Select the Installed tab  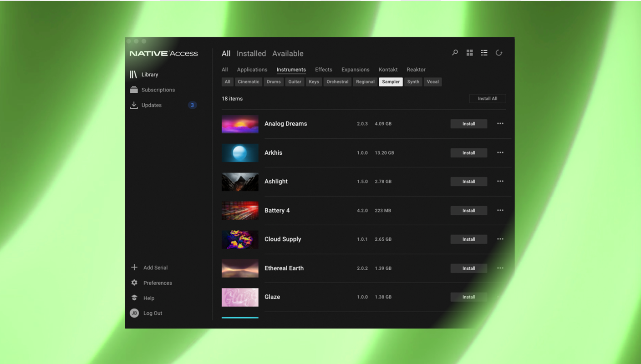[x=251, y=54]
